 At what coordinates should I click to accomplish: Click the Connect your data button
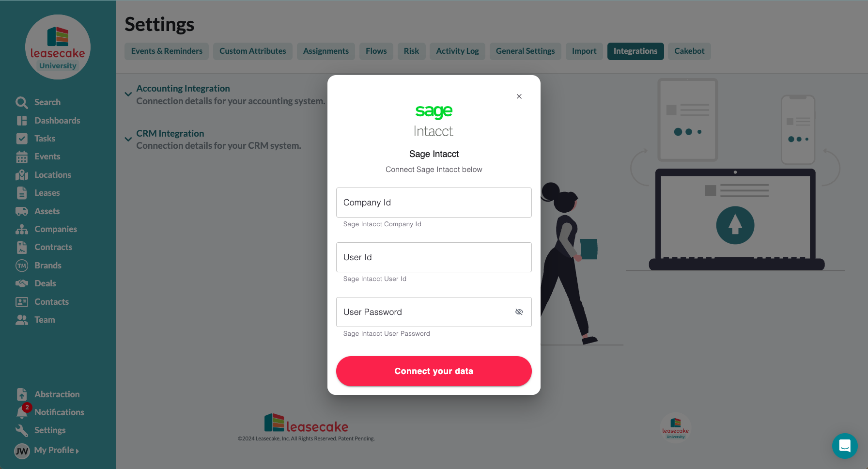point(434,371)
